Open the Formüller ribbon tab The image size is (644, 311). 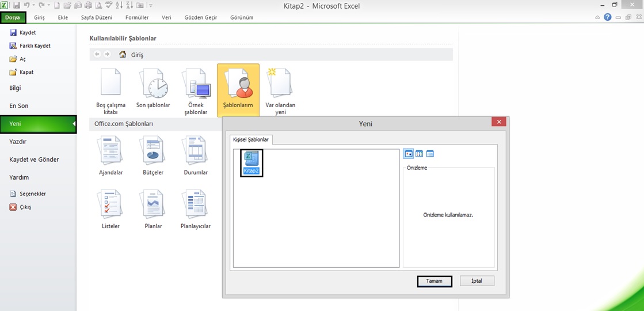pos(136,17)
